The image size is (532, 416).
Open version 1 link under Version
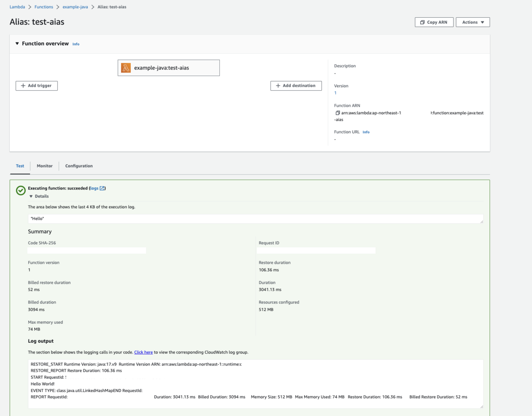click(335, 93)
